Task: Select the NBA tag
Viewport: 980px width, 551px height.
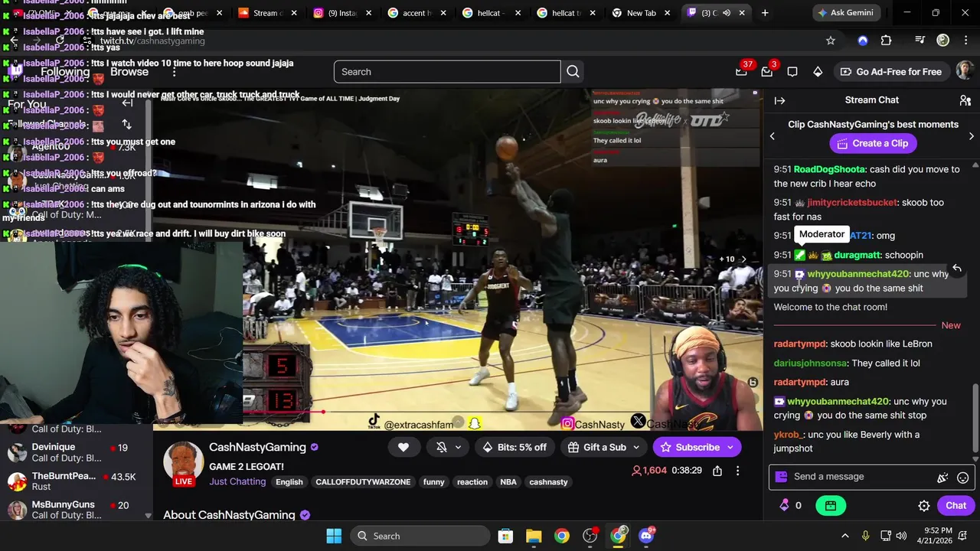Action: [508, 482]
